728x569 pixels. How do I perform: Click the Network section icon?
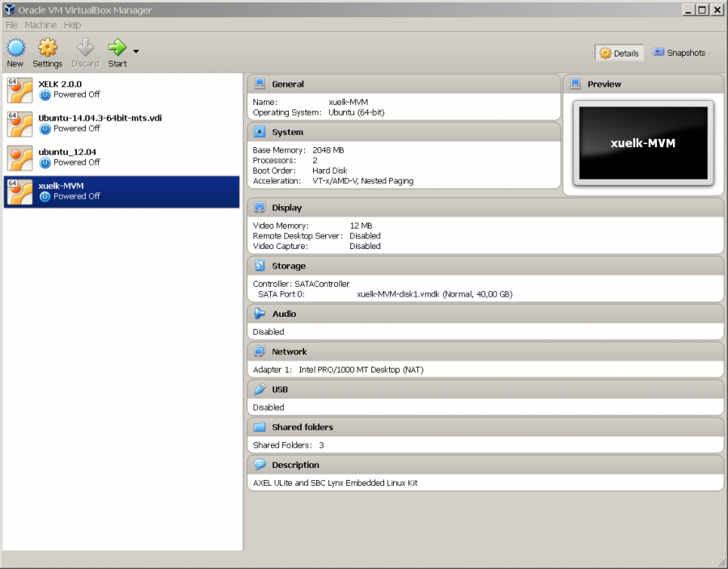260,352
